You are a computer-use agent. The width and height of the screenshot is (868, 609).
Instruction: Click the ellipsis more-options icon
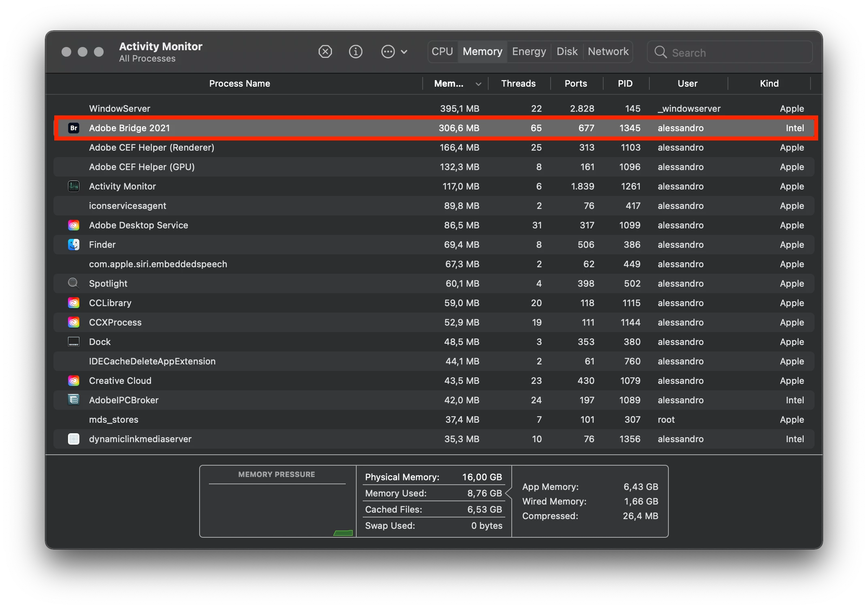[x=388, y=52]
